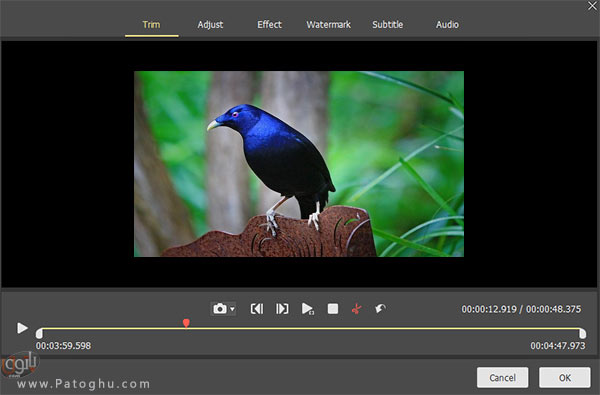Screen dimensions: 600x395
Task: Stop playback with the square button
Action: point(333,308)
